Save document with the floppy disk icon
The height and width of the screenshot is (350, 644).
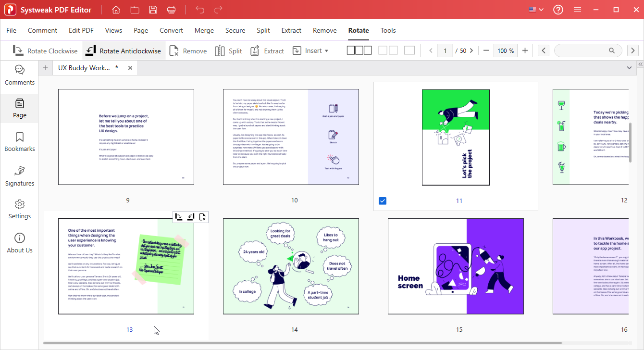point(153,10)
